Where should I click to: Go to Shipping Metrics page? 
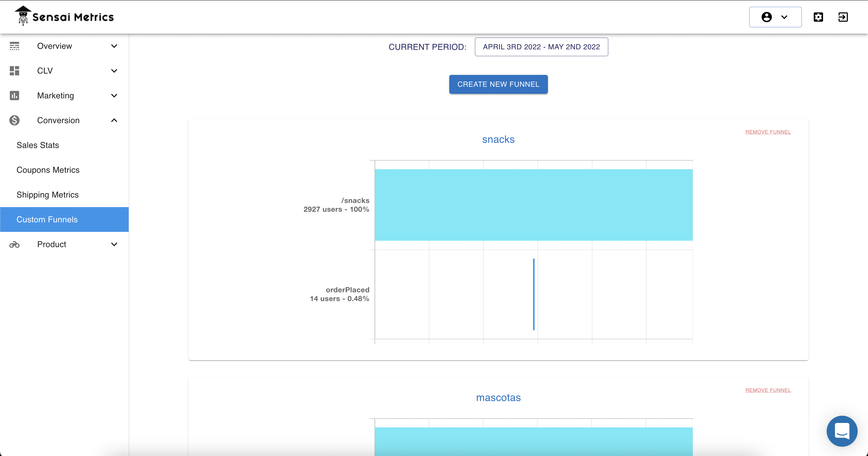click(x=64, y=195)
